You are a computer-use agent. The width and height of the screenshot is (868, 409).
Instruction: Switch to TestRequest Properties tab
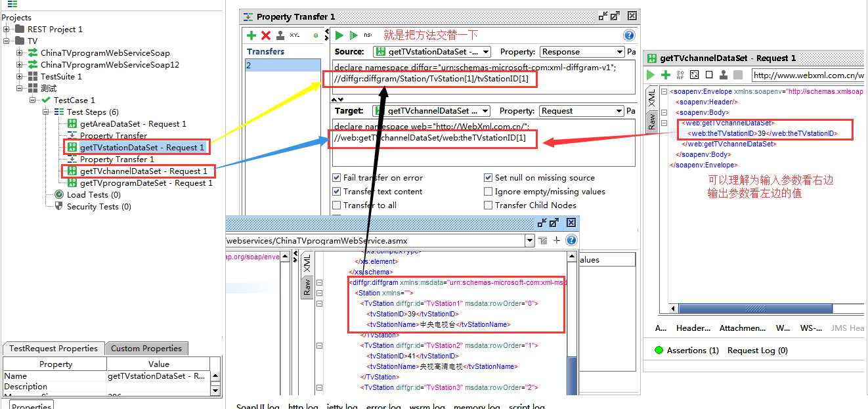[53, 349]
